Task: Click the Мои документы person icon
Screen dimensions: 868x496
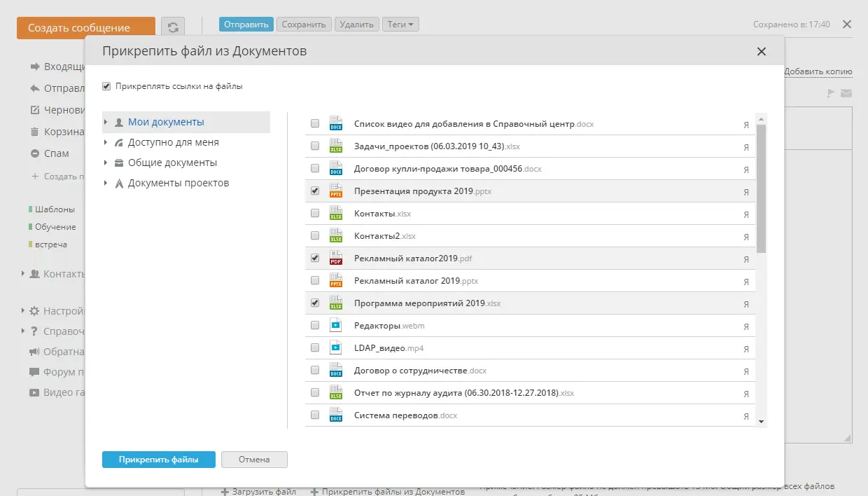Action: coord(118,122)
